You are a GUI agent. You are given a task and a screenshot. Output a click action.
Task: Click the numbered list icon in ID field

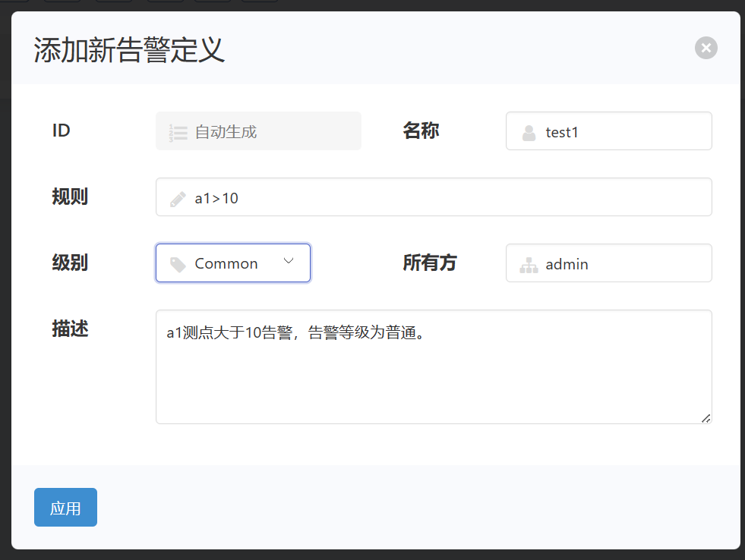tap(178, 133)
